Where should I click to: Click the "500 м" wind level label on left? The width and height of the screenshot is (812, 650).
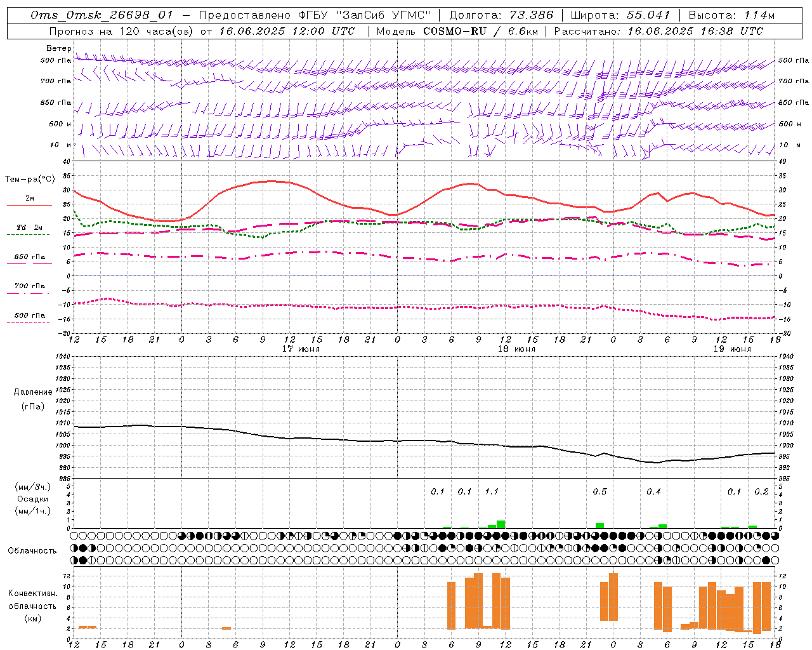pos(60,124)
